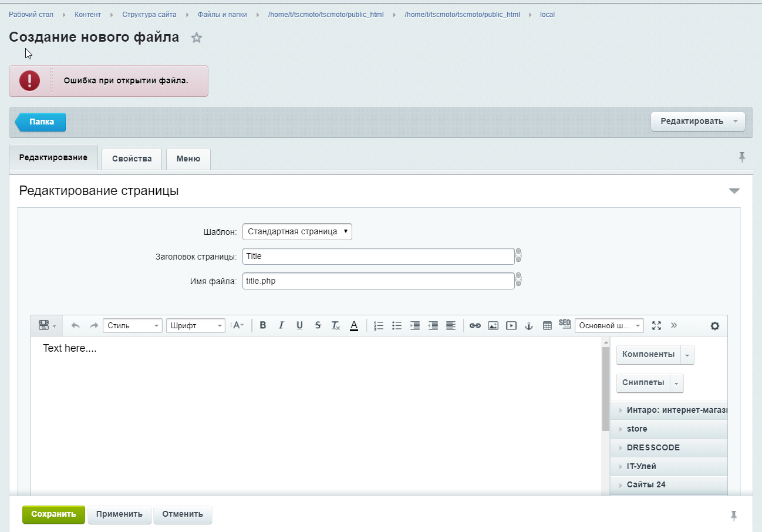
Task: Add an anchor with the anchor icon
Action: 528,325
